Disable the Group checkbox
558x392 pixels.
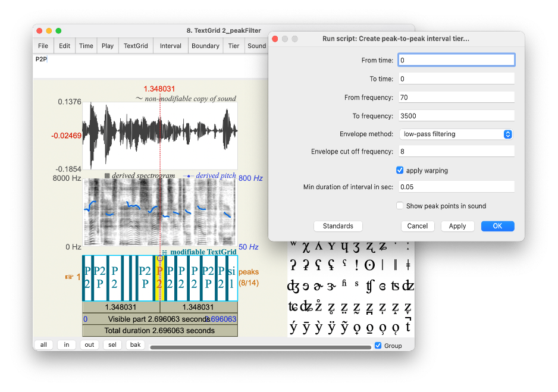[378, 345]
